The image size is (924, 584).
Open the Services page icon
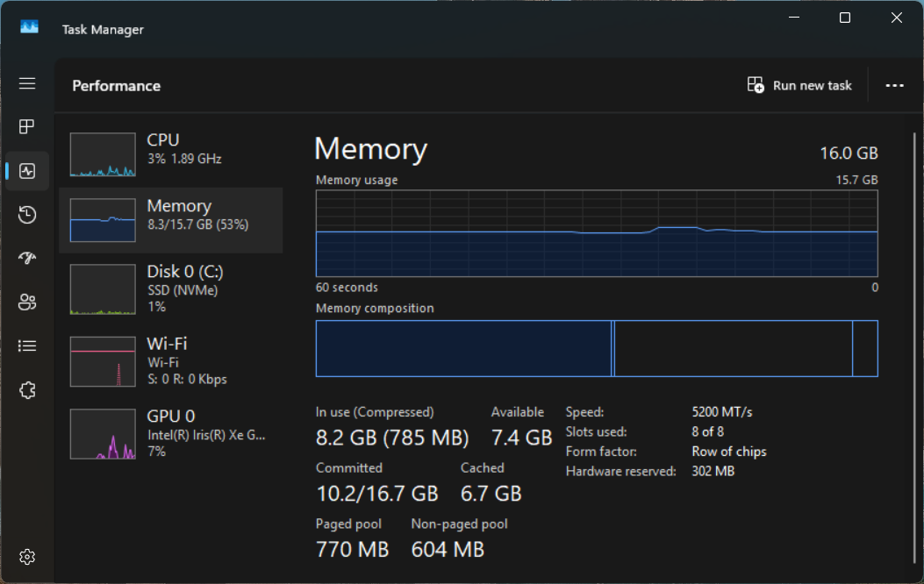click(x=27, y=390)
